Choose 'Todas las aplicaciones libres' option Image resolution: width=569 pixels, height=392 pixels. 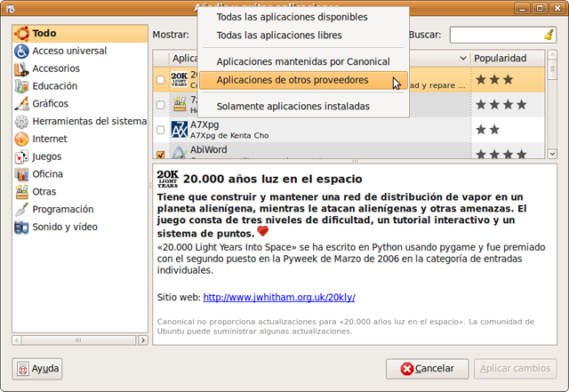click(278, 36)
